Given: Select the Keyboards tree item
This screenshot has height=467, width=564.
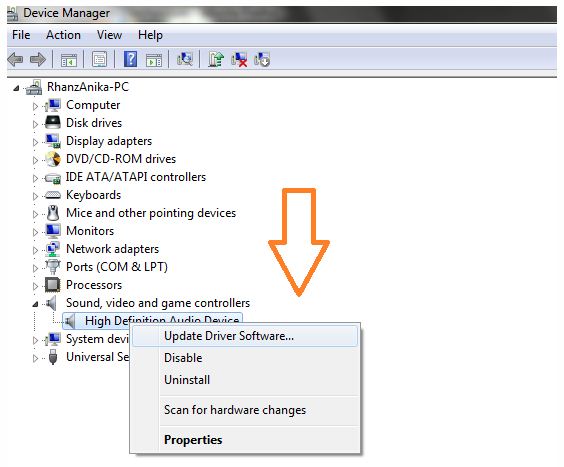Looking at the screenshot, I should [94, 195].
